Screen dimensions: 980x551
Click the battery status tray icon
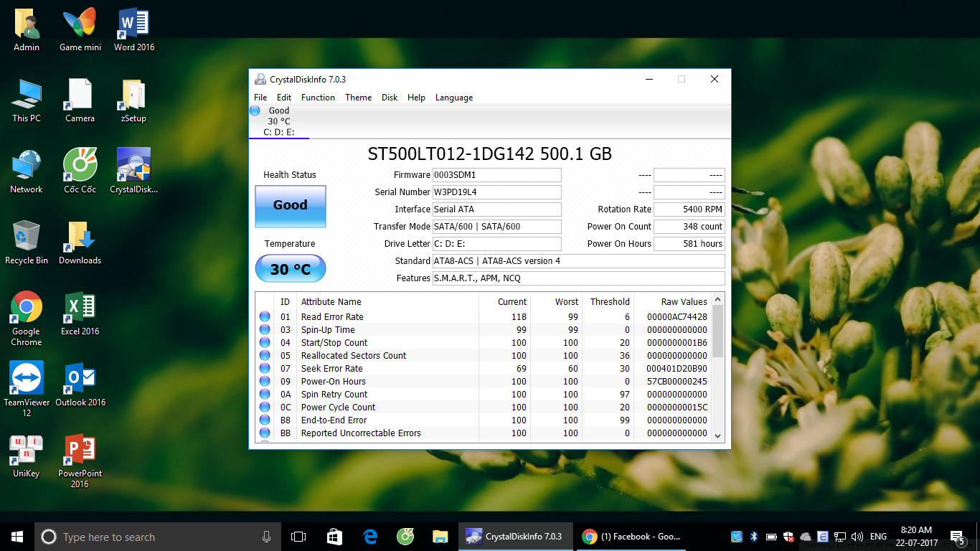click(771, 537)
